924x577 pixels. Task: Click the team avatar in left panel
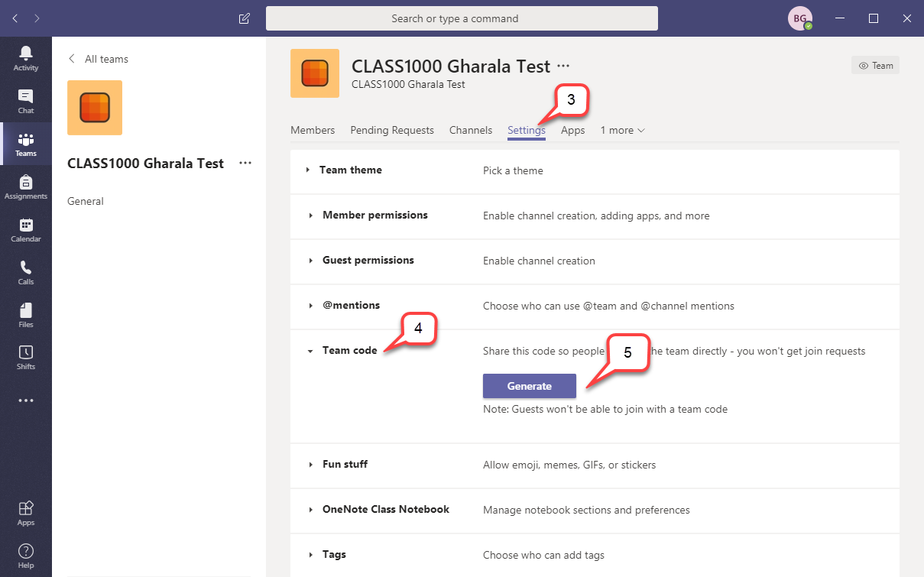coord(95,108)
